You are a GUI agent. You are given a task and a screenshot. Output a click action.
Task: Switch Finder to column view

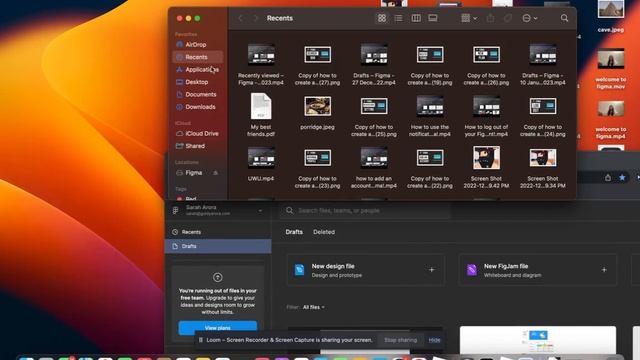point(416,18)
